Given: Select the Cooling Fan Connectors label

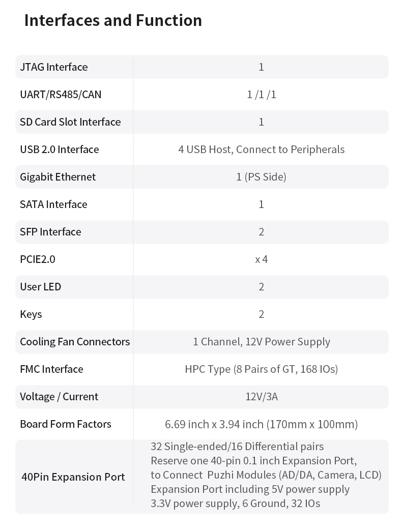Looking at the screenshot, I should (75, 342).
